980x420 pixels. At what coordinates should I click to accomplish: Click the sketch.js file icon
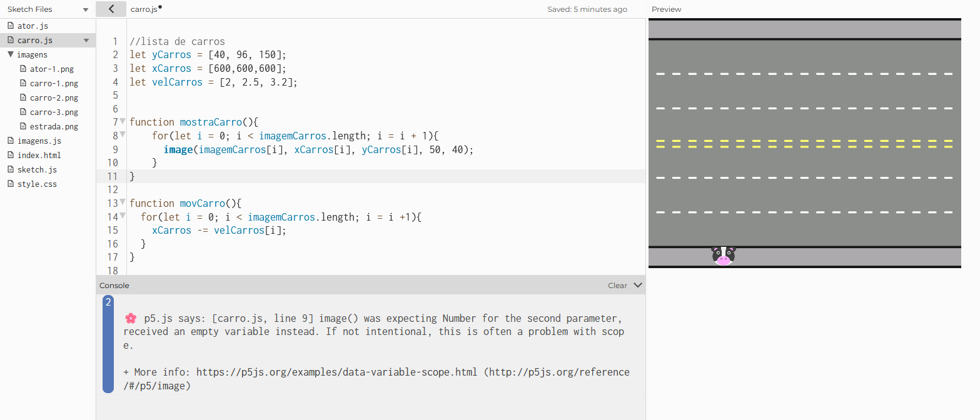pyautogui.click(x=11, y=169)
